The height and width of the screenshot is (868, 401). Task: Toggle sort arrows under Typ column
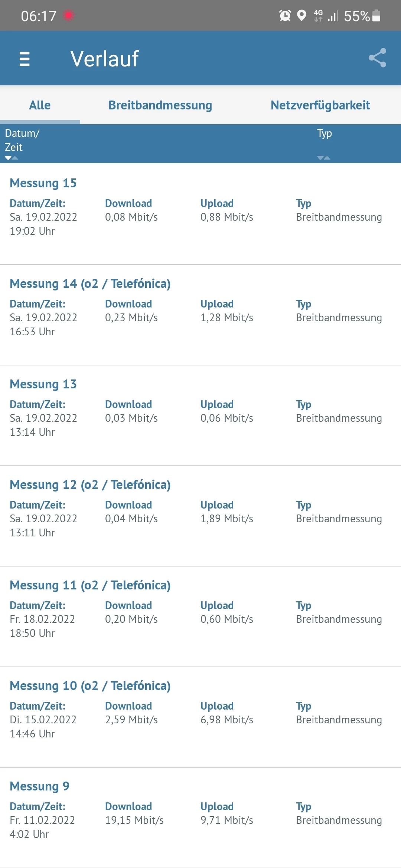coord(324,158)
